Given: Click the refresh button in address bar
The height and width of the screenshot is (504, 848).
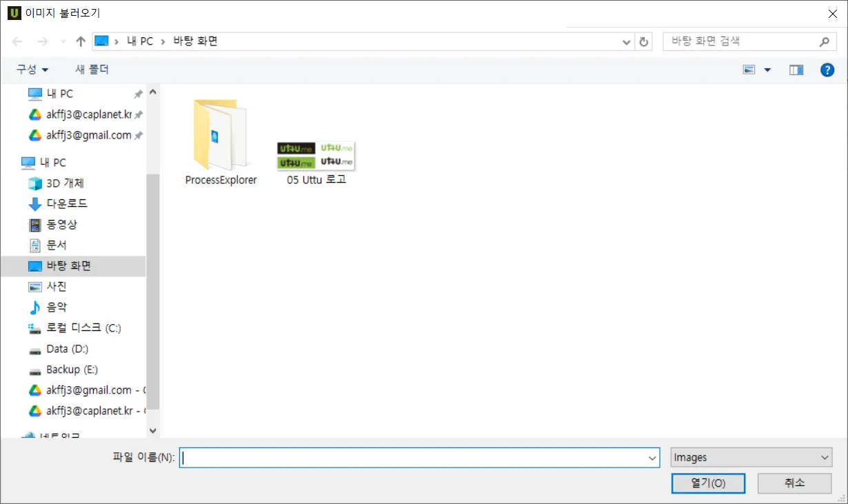Looking at the screenshot, I should click(644, 41).
